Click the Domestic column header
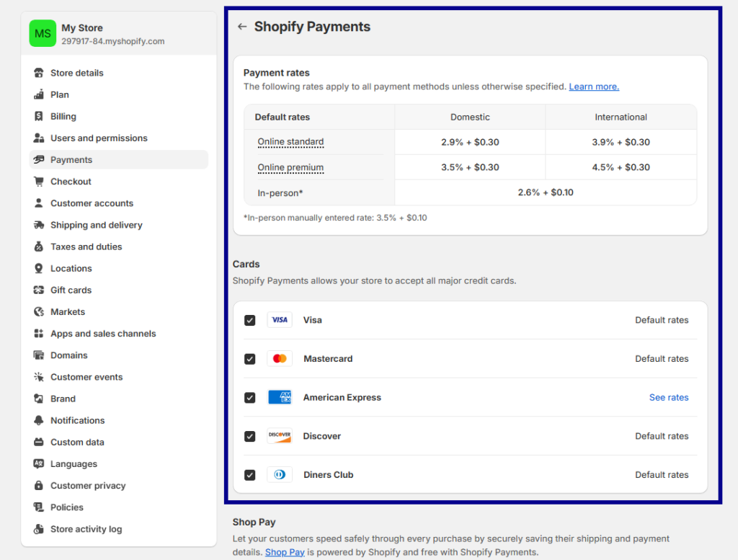The height and width of the screenshot is (560, 738). tap(470, 117)
